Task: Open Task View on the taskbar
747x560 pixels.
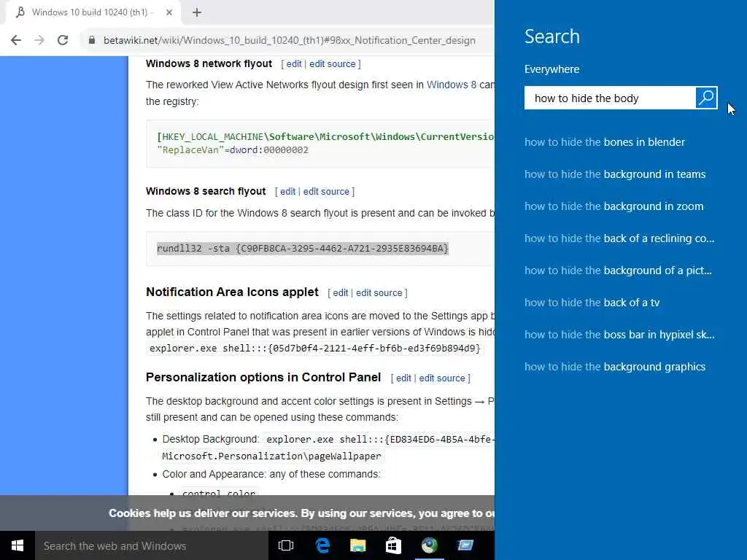Action: [286, 545]
